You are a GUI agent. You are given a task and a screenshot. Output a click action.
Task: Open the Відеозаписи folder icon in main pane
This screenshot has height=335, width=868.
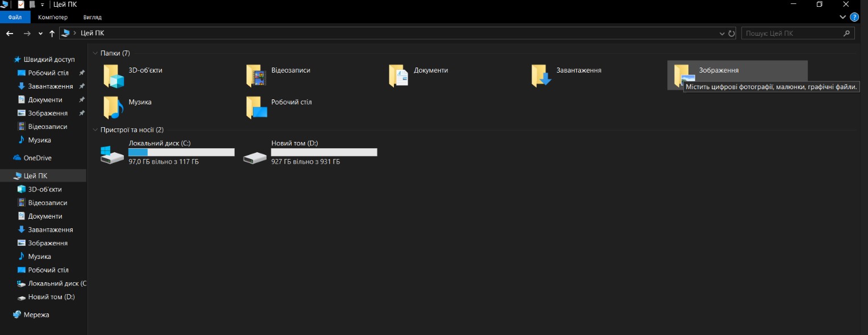click(256, 76)
